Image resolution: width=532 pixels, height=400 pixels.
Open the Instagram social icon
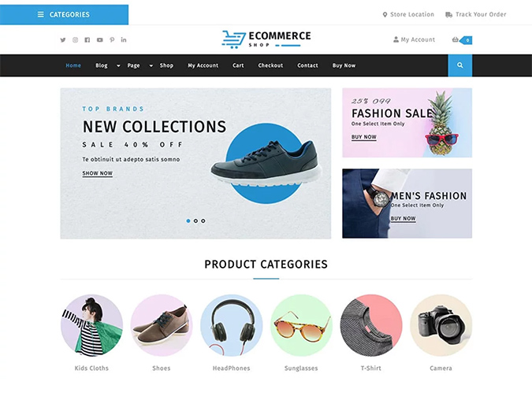76,40
